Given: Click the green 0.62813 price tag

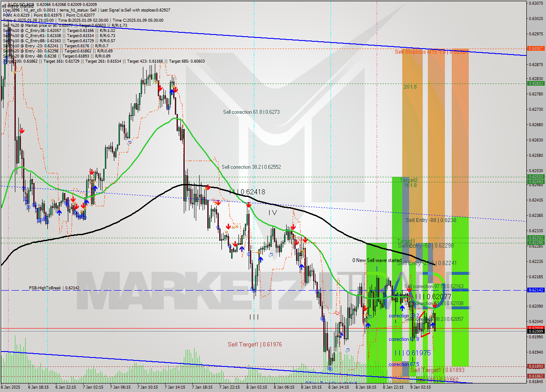Looking at the screenshot, I should pyautogui.click(x=536, y=84).
